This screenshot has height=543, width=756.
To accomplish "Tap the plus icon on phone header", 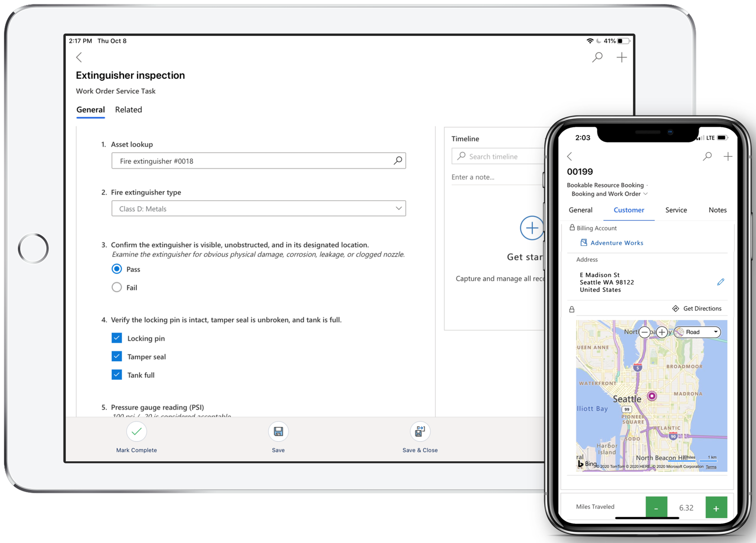I will [x=728, y=156].
